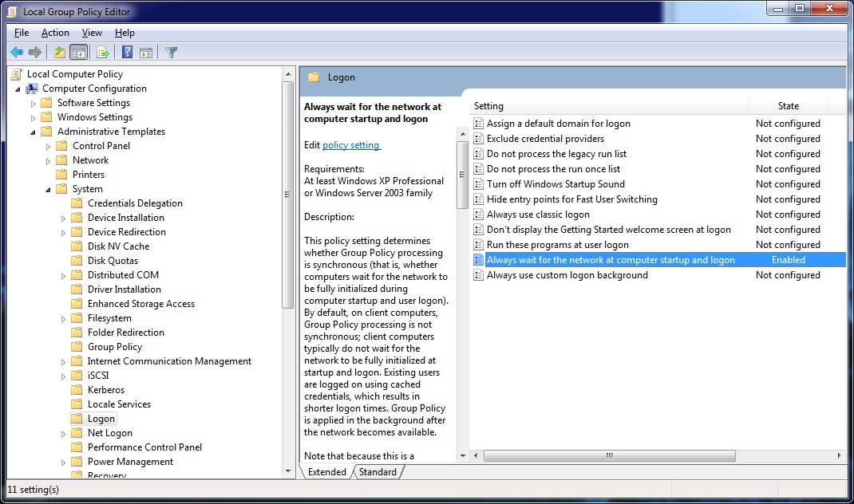Click the Printers folder icon in tree

(x=62, y=175)
